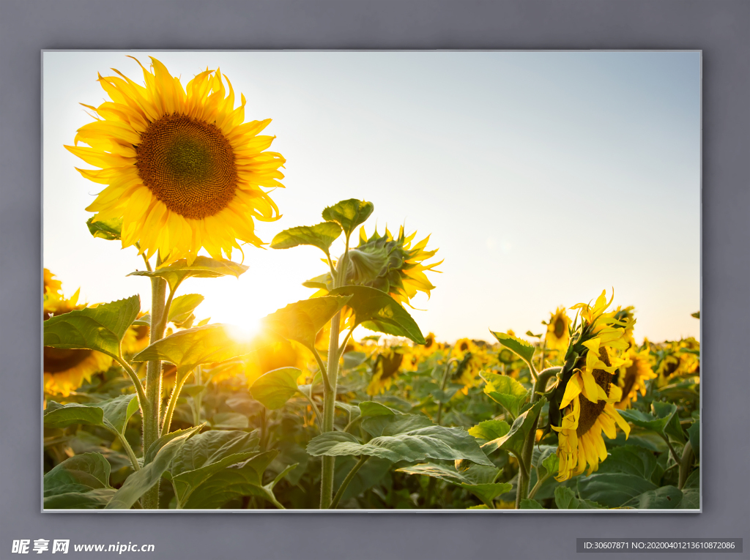Click the bright setting sun
Viewport: 750px width, 560px height.
point(243,327)
